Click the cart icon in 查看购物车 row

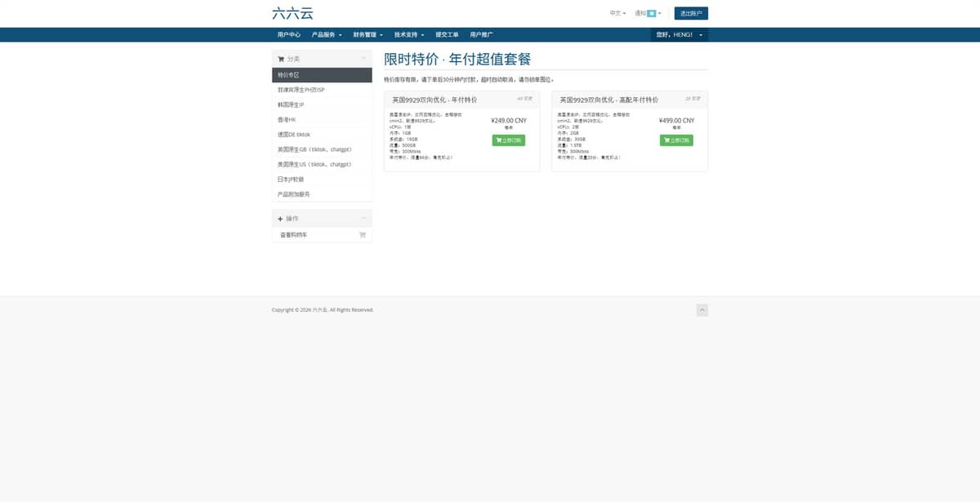click(363, 235)
